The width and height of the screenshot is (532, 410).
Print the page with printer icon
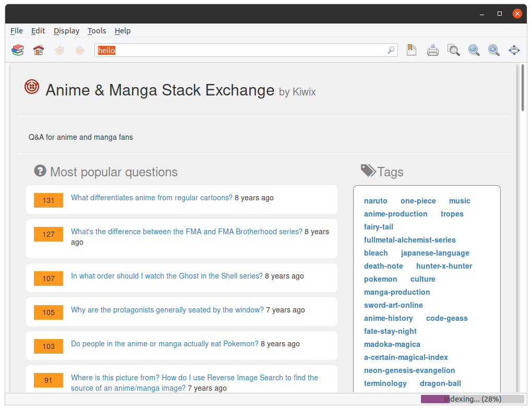432,50
